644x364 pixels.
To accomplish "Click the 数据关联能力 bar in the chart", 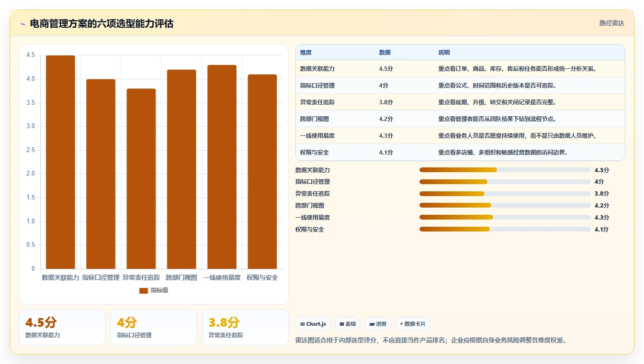I will point(60,162).
